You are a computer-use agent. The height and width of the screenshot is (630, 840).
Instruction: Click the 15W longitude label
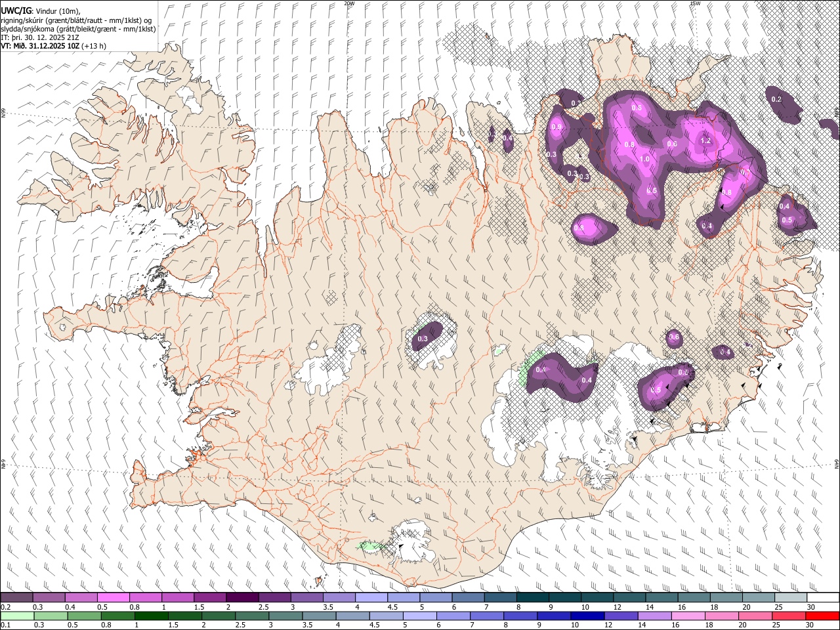click(x=695, y=3)
